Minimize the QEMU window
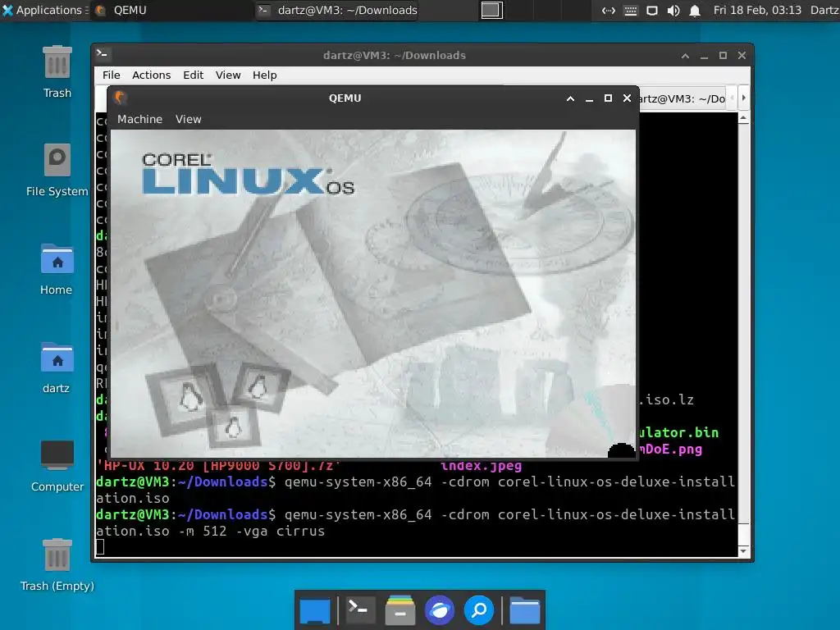The image size is (840, 630). 589,98
